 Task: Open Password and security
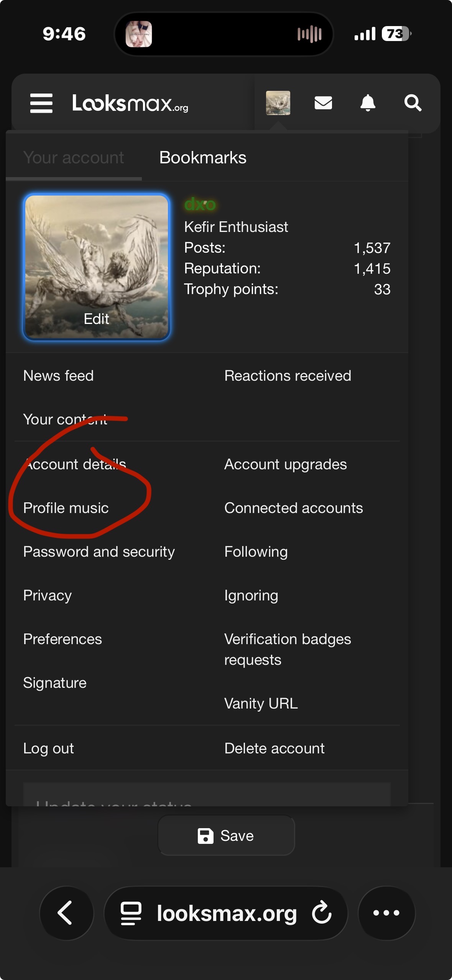click(99, 552)
